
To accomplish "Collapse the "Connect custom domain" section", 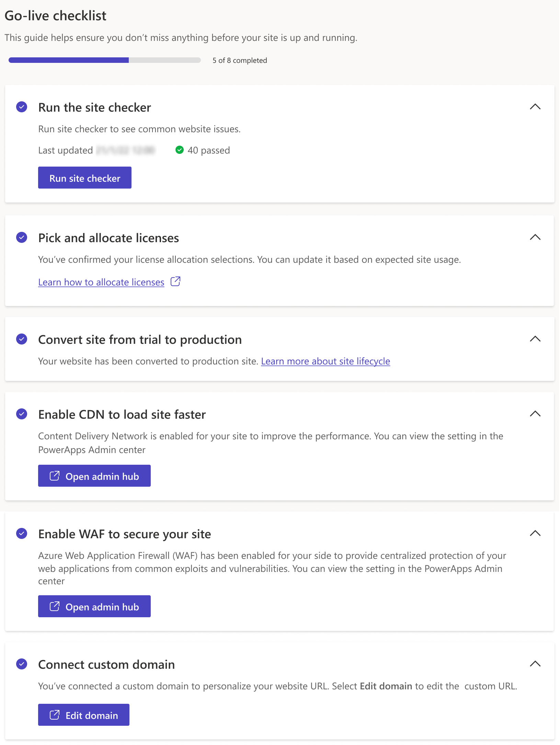I will [535, 664].
